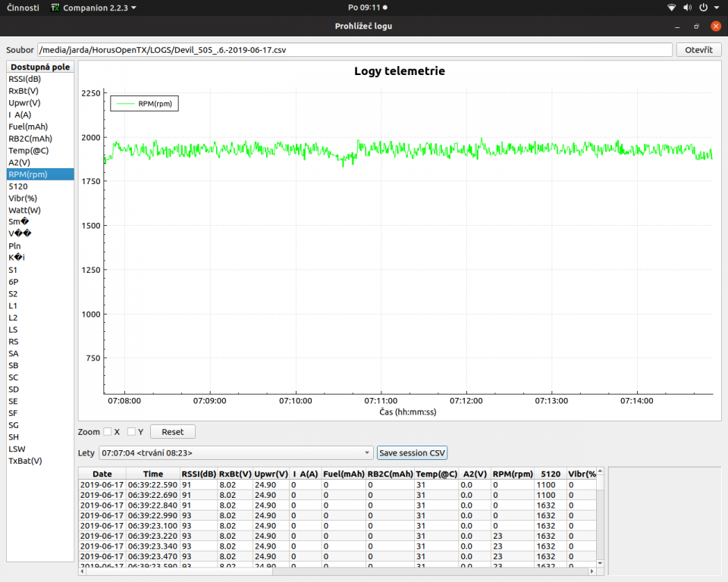728x582 pixels.
Task: Click the Companion app icon in top bar
Action: pyautogui.click(x=55, y=8)
